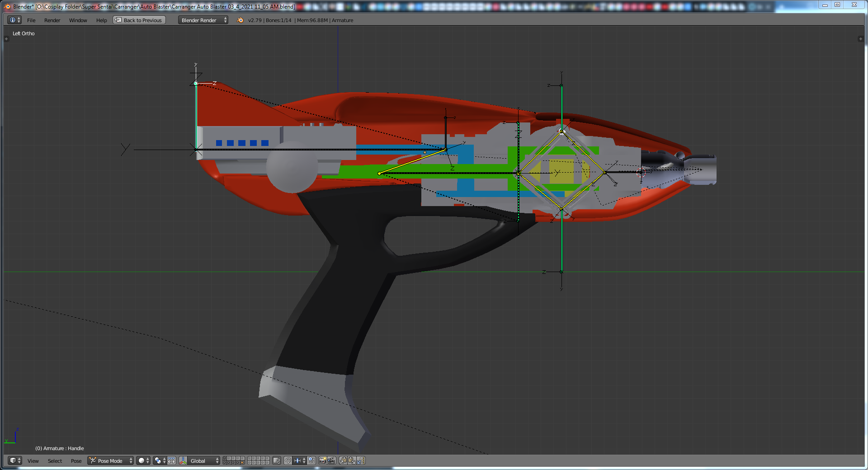Open the File menu
Screen dimensions: 868x470
coord(31,20)
